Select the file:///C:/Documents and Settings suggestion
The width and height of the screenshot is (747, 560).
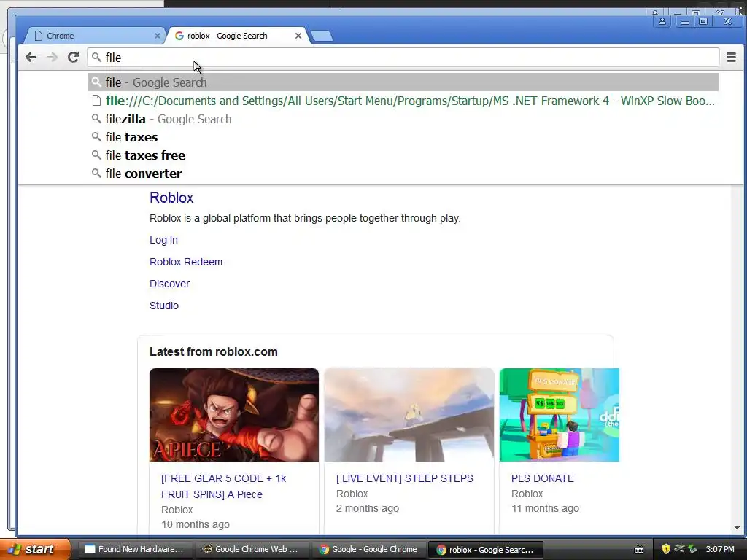click(x=403, y=101)
